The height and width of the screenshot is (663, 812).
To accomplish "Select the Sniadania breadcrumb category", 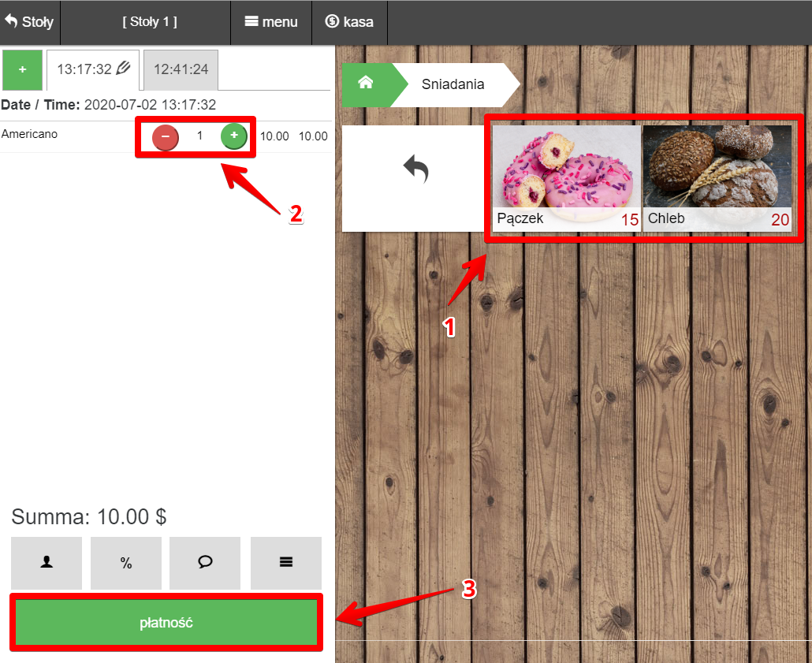I will point(453,84).
